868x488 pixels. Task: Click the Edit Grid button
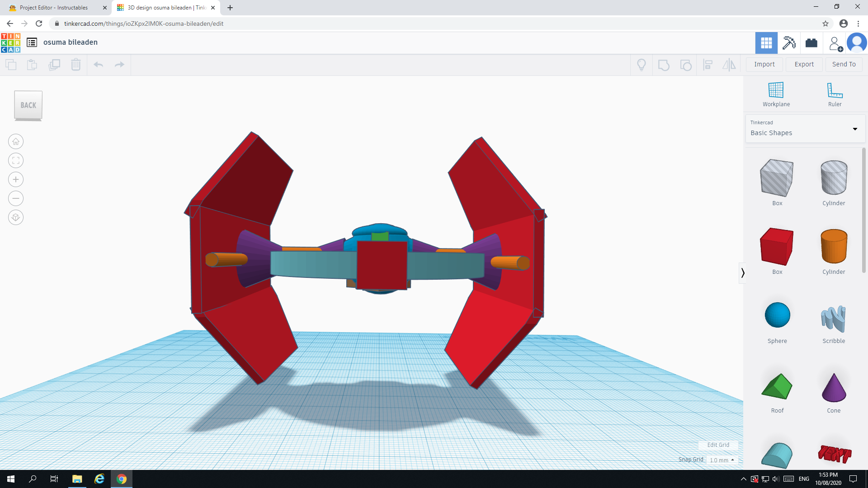pos(718,445)
